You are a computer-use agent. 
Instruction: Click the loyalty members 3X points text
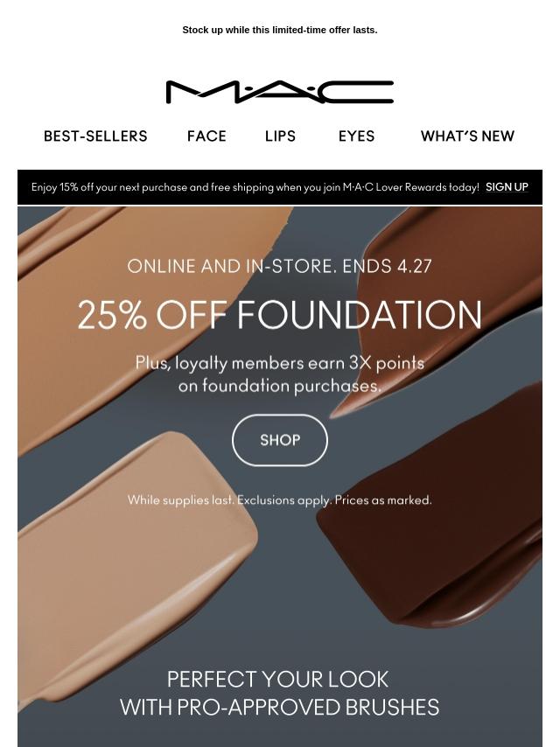280,374
